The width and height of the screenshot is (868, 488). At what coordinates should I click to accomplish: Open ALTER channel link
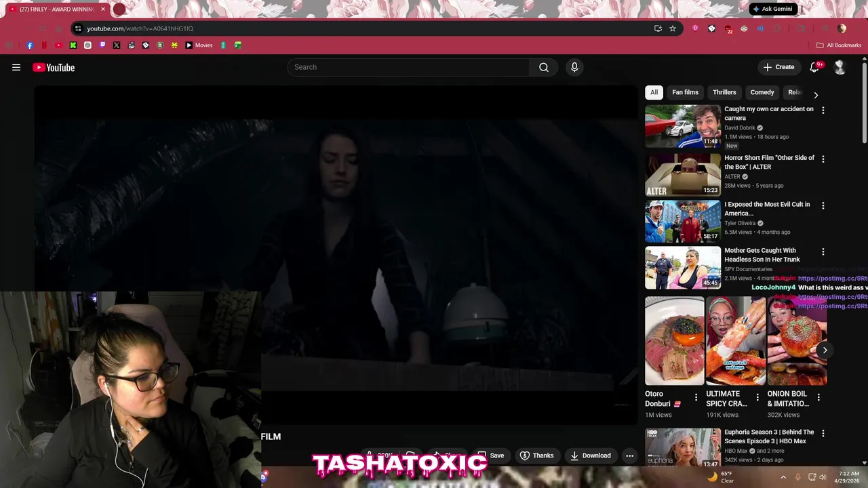point(732,176)
